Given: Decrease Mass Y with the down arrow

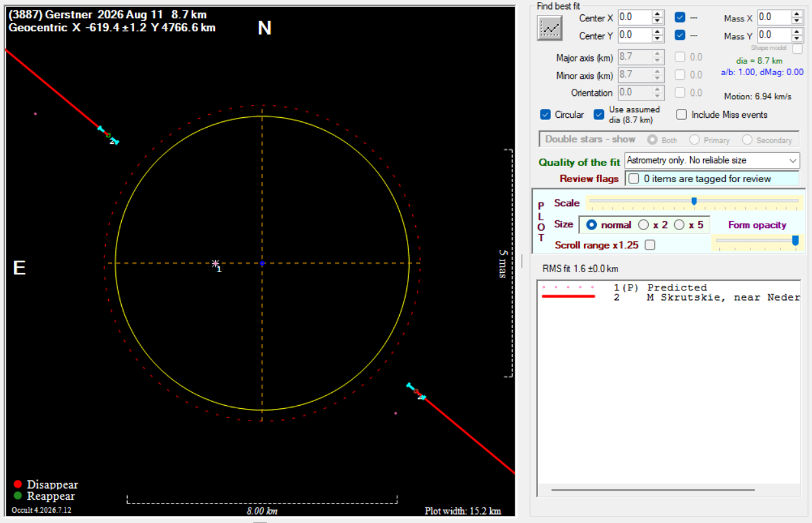Looking at the screenshot, I should click(x=797, y=39).
